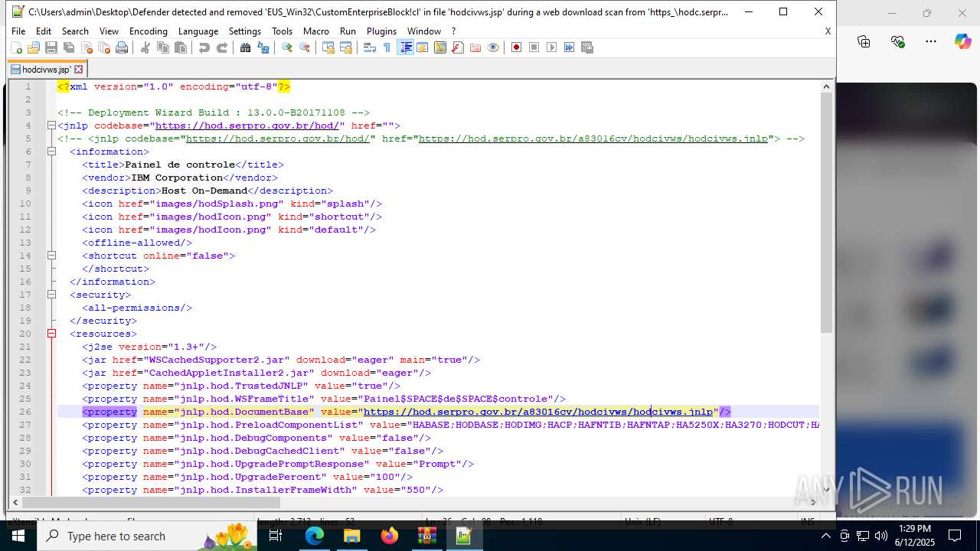Toggle file monitoring eye icon

tap(493, 47)
